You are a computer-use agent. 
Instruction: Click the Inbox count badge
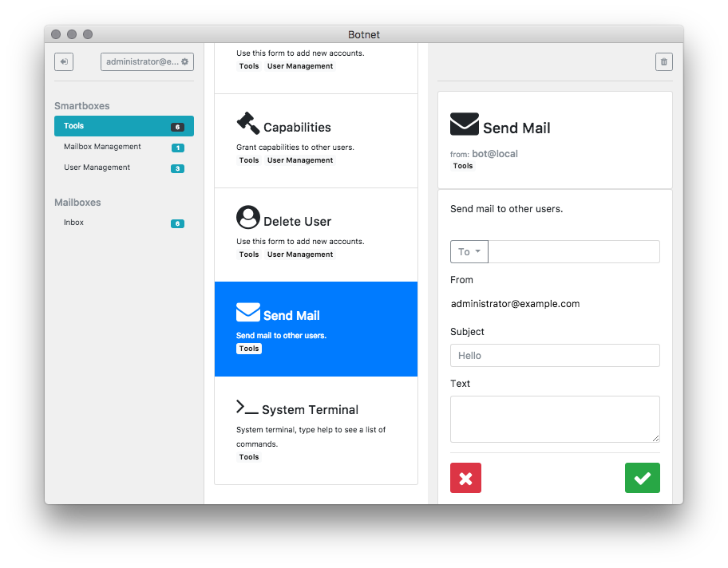click(177, 223)
